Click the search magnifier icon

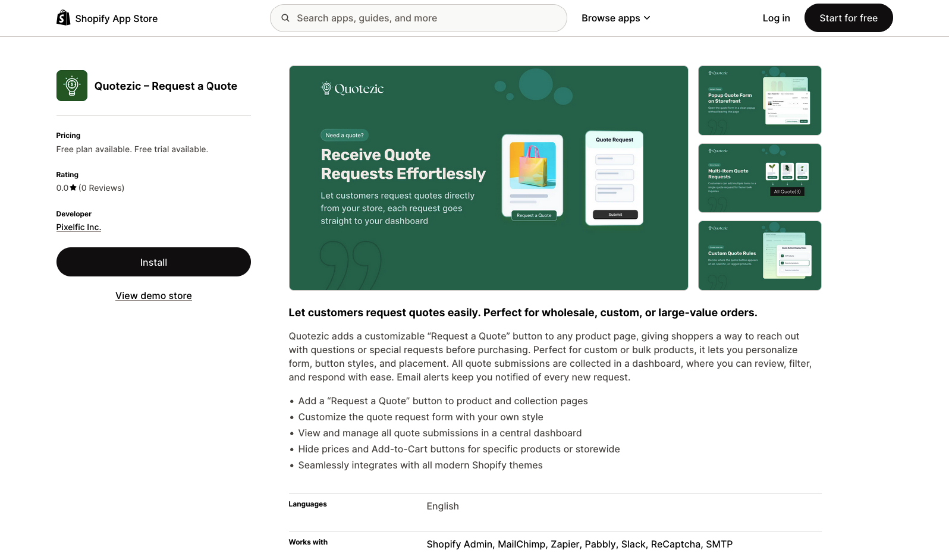(285, 18)
